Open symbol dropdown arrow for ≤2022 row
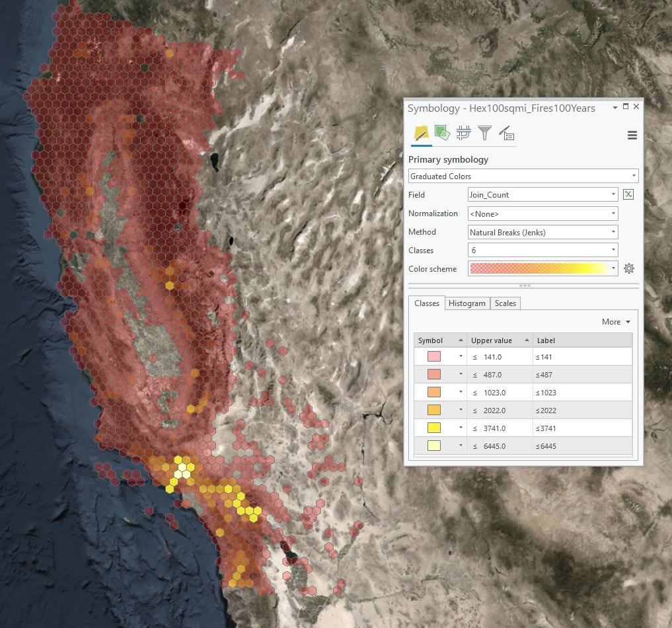The width and height of the screenshot is (672, 628). click(461, 410)
